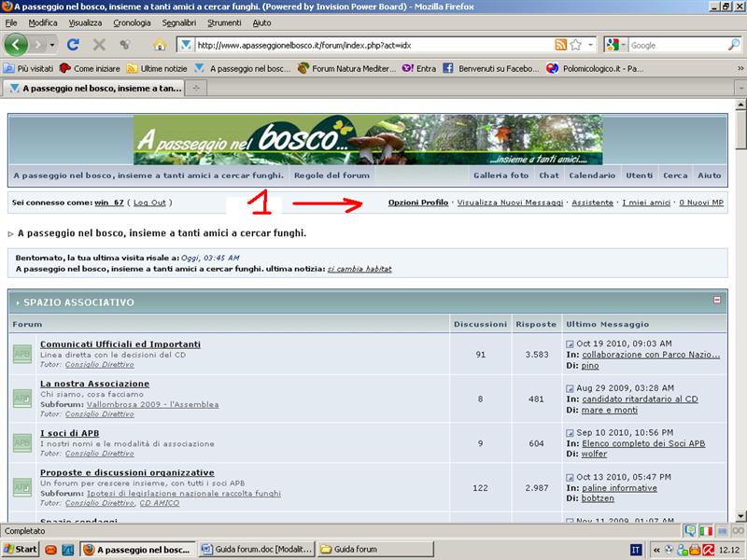Image resolution: width=747 pixels, height=560 pixels.
Task: Jump to last post icon dated Oct 13 2010
Action: click(570, 477)
